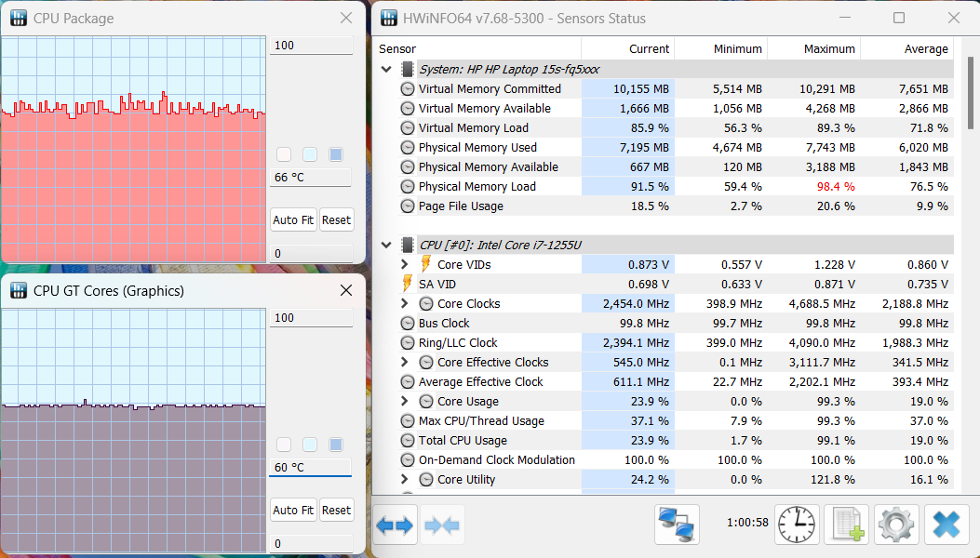Click the minimum value field in CPU Package

[311, 253]
